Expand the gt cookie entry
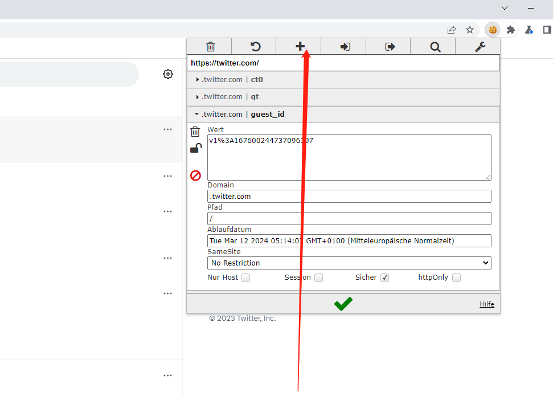Viewport: 554px width, 396px height. coord(343,96)
